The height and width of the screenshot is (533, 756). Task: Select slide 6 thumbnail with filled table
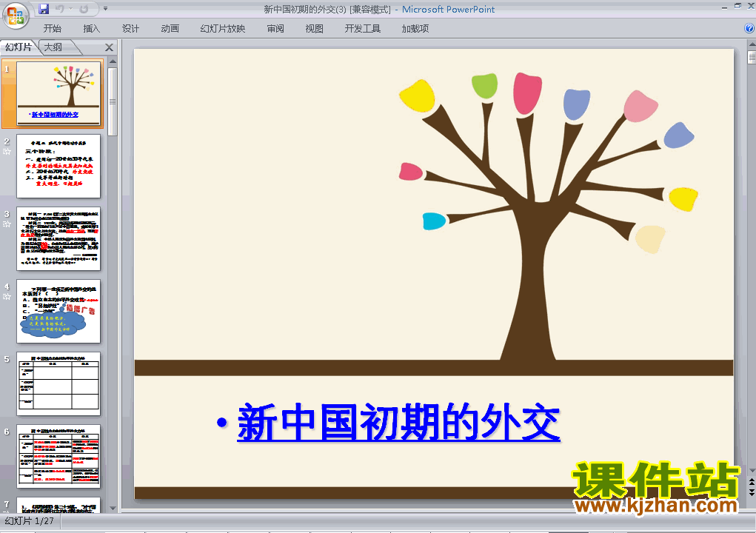point(58,456)
